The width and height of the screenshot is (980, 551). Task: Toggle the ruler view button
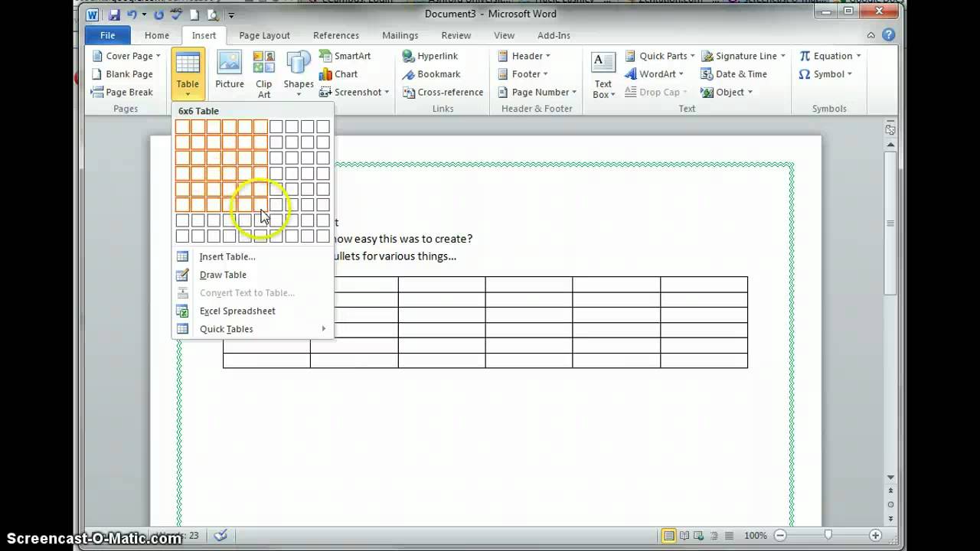pyautogui.click(x=890, y=129)
